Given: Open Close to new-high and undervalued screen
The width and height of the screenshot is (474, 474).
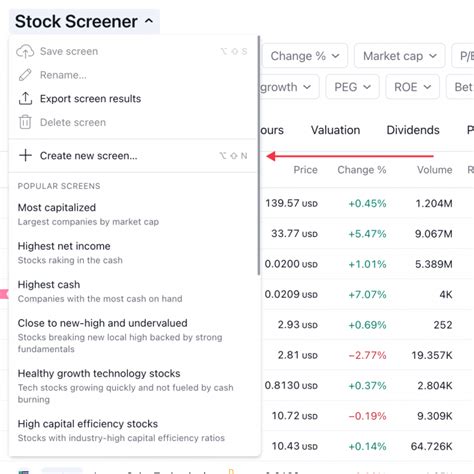Looking at the screenshot, I should tap(133, 336).
